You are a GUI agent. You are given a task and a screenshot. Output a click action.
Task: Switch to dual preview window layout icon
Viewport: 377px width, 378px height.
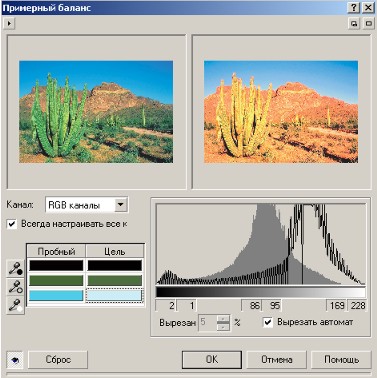click(354, 24)
